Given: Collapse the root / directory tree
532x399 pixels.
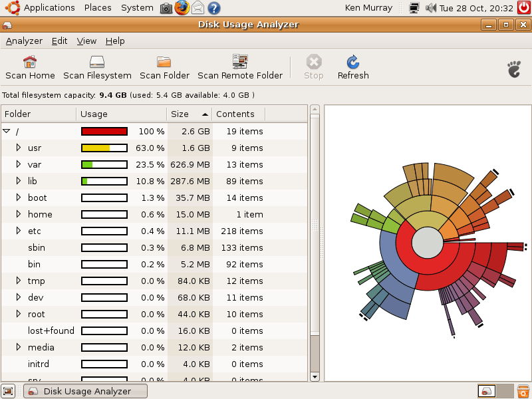Looking at the screenshot, I should pos(8,131).
